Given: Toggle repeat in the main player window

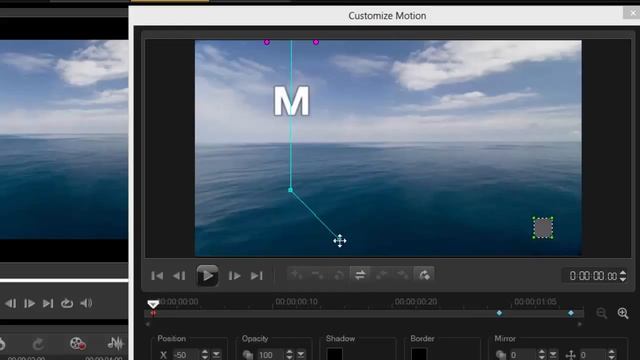Looking at the screenshot, I should pyautogui.click(x=67, y=303).
